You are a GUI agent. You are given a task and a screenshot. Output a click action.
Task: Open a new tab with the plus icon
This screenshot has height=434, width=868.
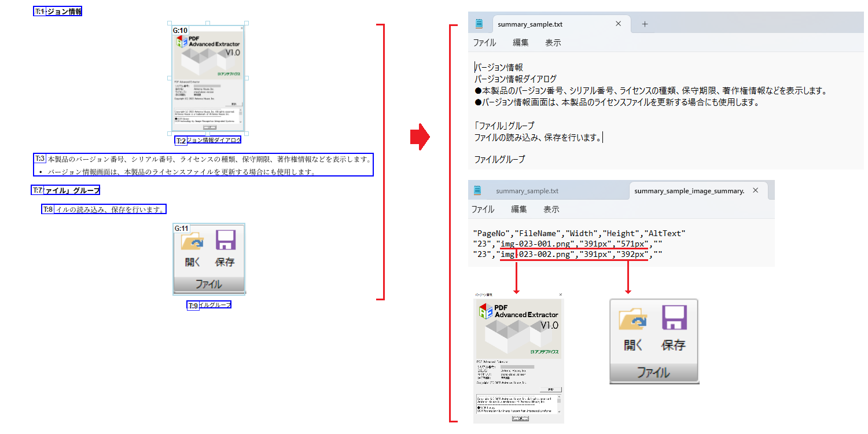645,24
